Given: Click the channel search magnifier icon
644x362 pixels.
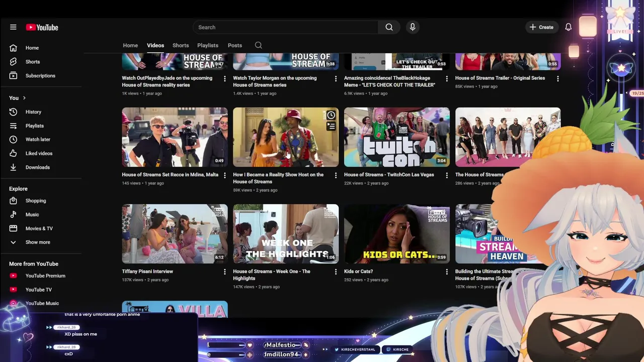Looking at the screenshot, I should pyautogui.click(x=258, y=45).
